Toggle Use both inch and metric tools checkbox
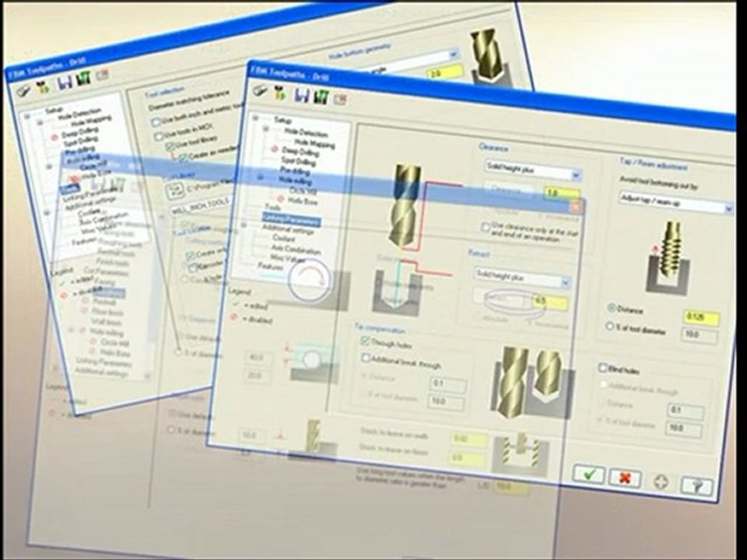747x560 pixels. 156,122
